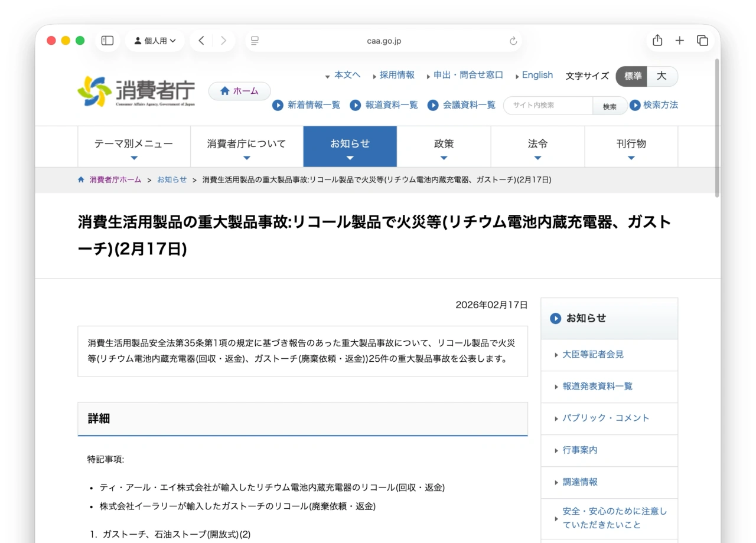Show the tab overview icon

(x=702, y=41)
